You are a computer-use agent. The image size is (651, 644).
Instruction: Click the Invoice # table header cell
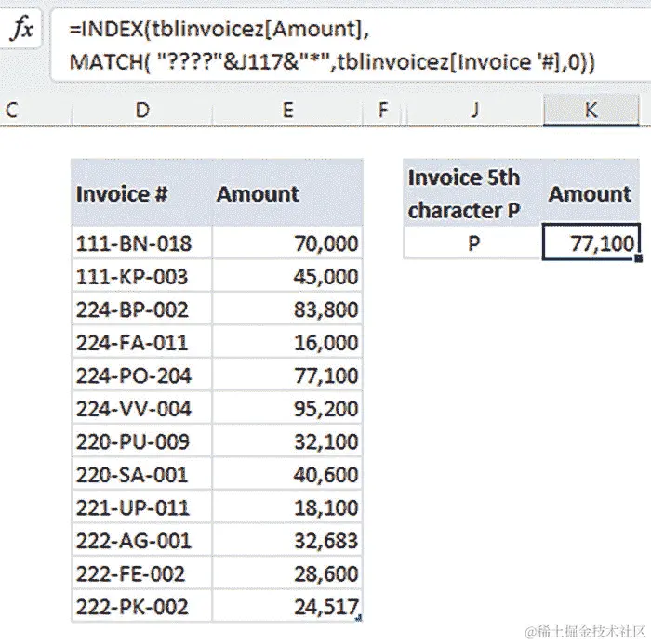point(141,192)
